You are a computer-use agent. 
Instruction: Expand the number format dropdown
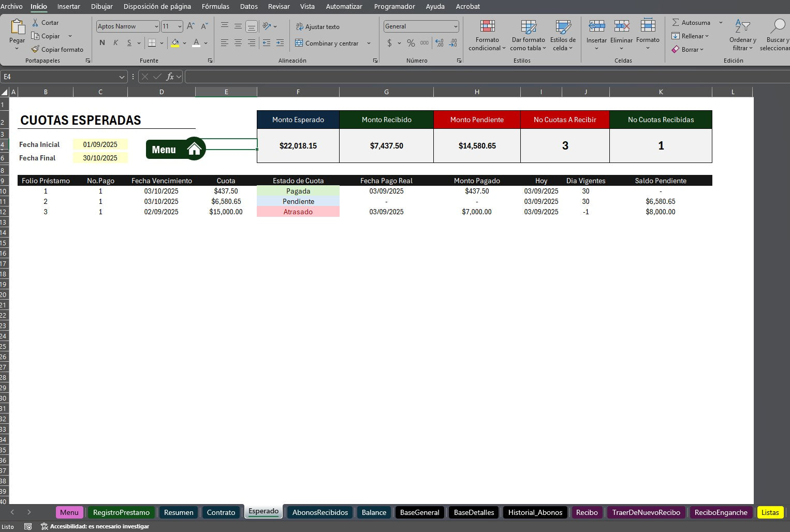point(456,26)
